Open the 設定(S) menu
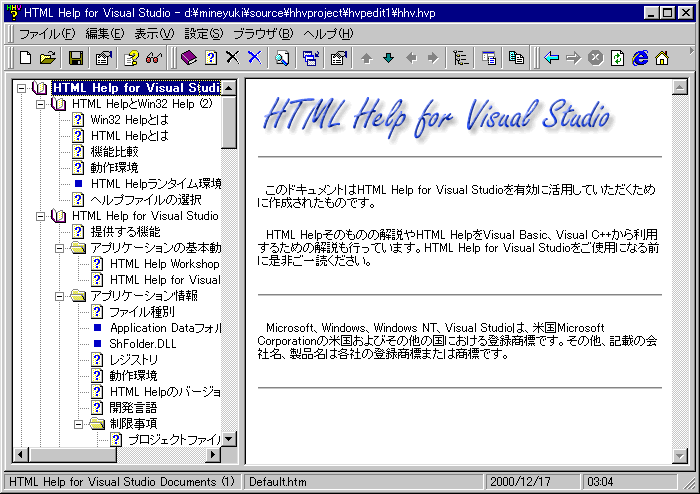Viewport: 700px width, 494px height. (x=204, y=34)
